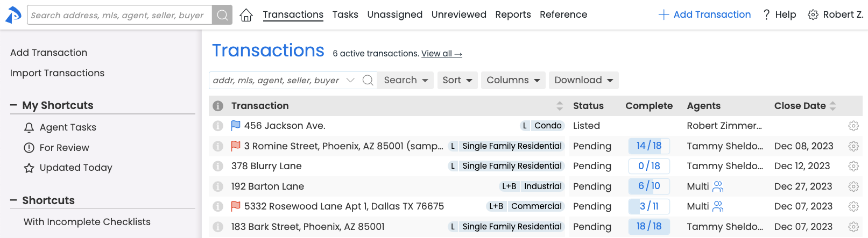Click the magnifier button in global search bar

(222, 15)
